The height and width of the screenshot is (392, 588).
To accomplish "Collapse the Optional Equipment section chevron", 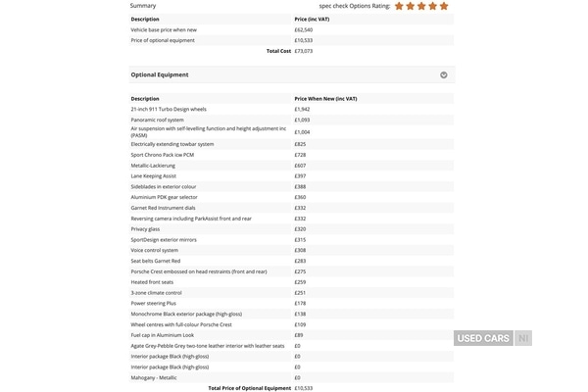I will tap(444, 74).
